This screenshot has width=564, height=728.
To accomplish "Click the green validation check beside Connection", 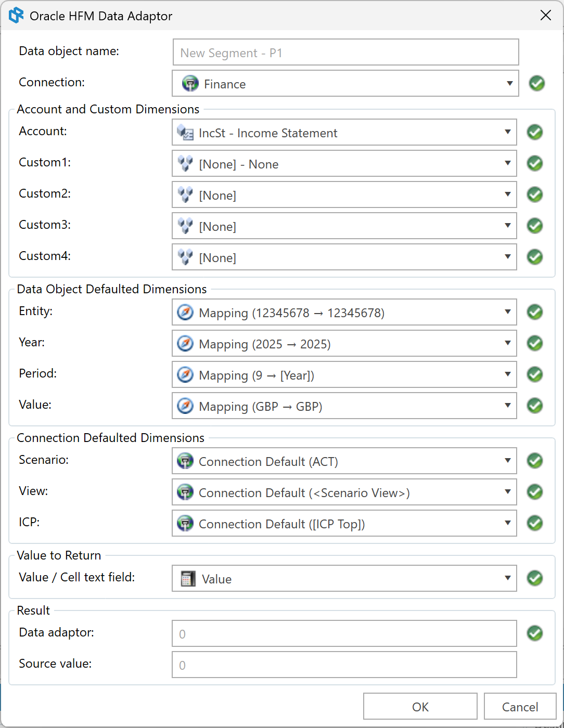I will pyautogui.click(x=537, y=83).
